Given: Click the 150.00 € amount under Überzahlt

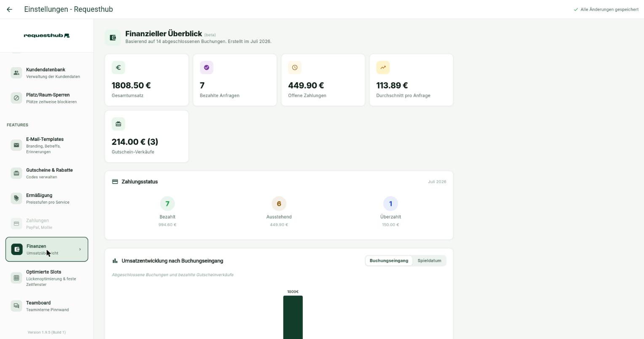Looking at the screenshot, I should (390, 225).
